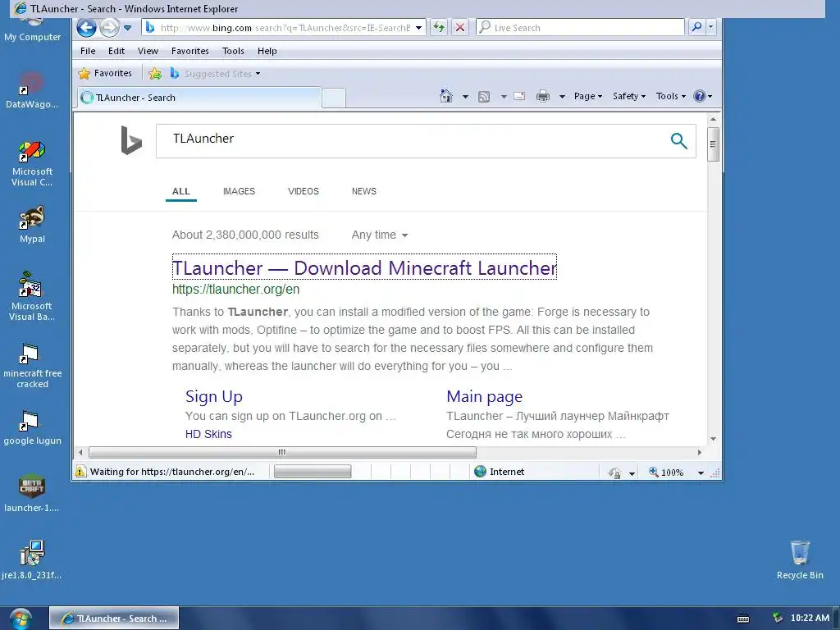Click the blue Help question icon
This screenshot has height=630, width=840.
[x=699, y=96]
